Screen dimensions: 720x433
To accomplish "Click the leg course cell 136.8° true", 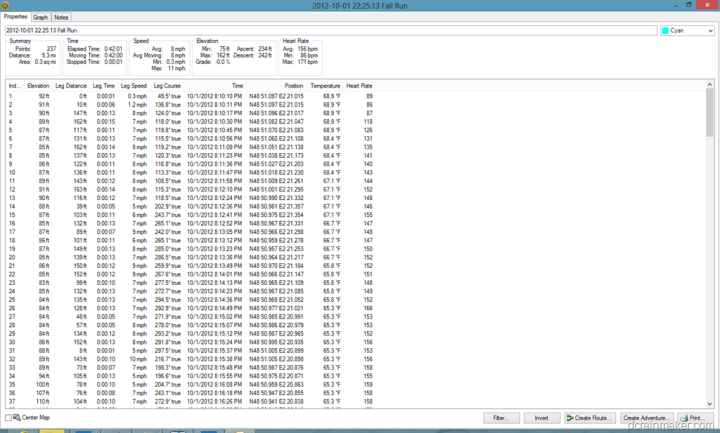I will tap(168, 105).
